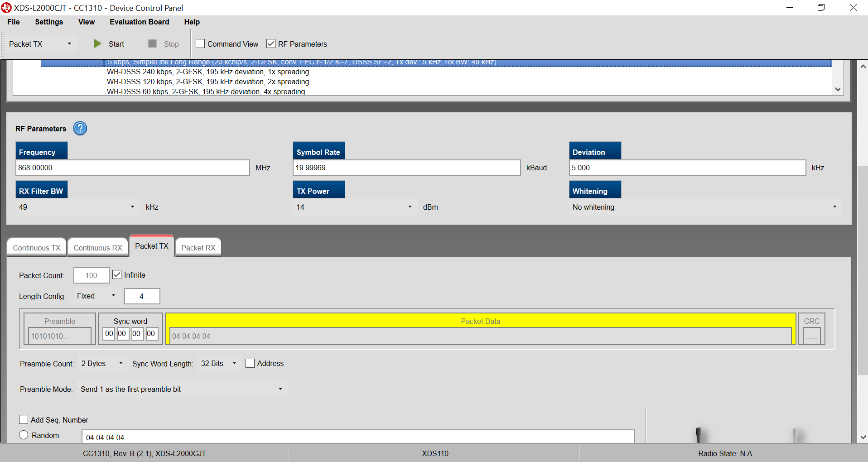The image size is (868, 462).
Task: Select the Packet TX tab
Action: 152,246
